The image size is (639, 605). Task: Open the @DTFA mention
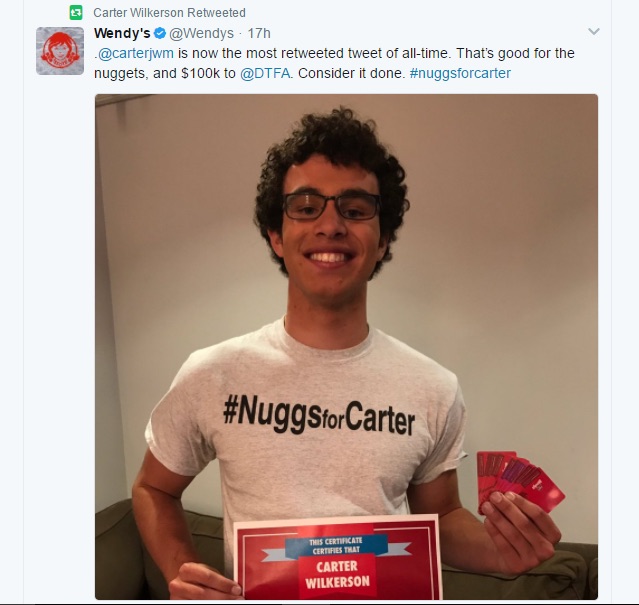pos(265,73)
